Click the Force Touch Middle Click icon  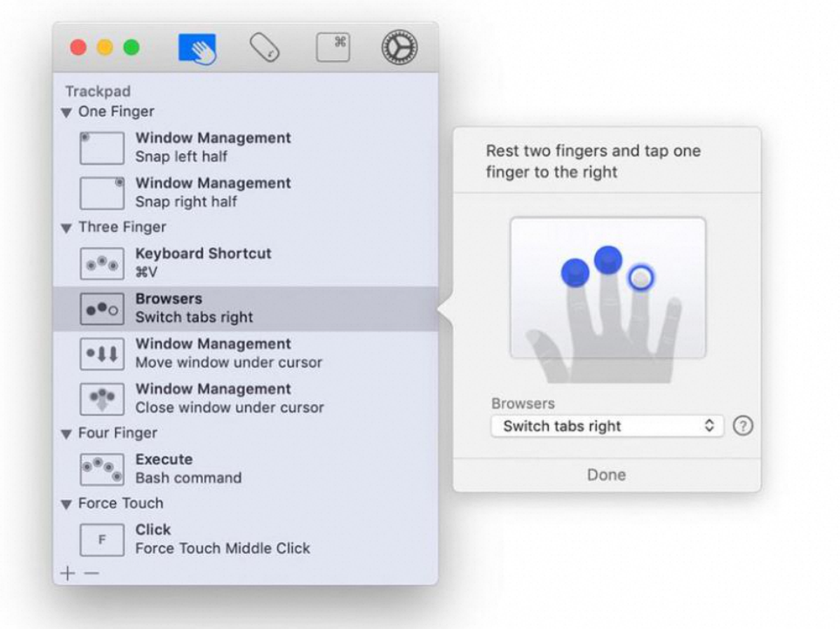(102, 539)
